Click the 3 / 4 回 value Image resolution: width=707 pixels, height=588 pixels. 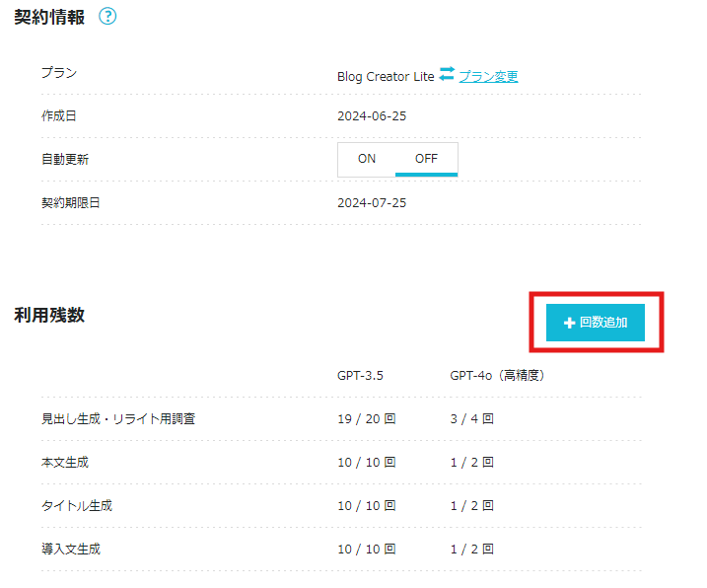471,418
